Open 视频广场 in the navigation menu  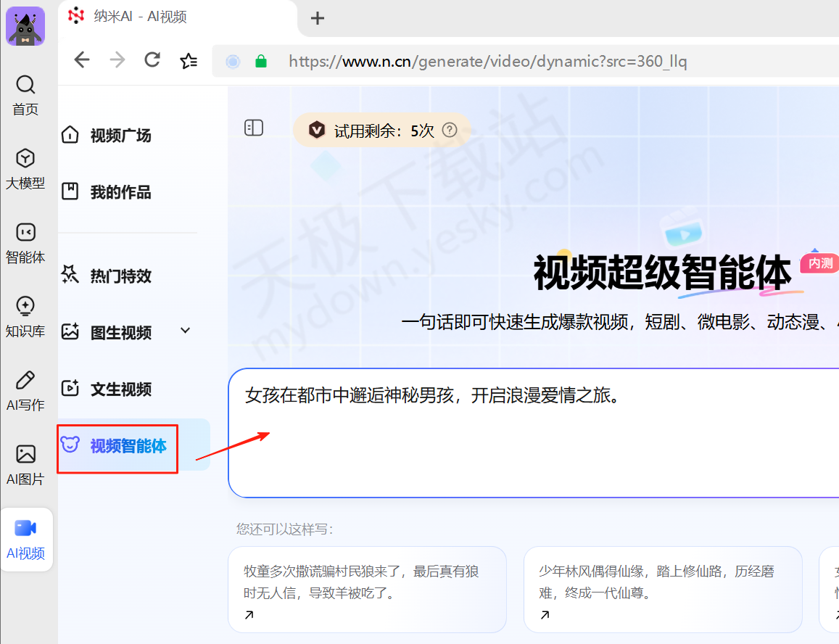(120, 136)
